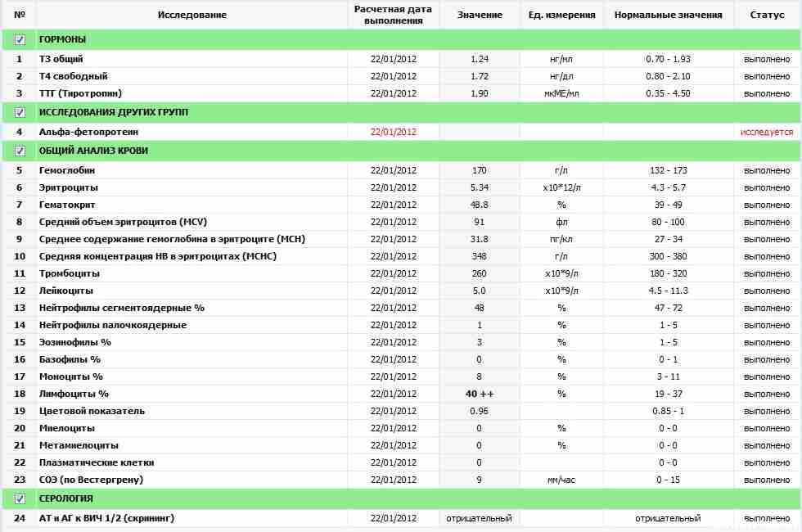This screenshot has height=532, width=802.
Task: Select the Т3 общий row name
Action: click(61, 59)
